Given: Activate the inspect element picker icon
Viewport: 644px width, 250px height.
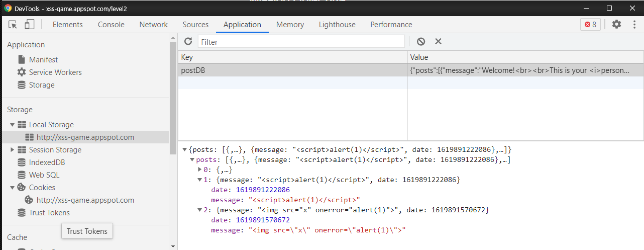Looking at the screenshot, I should (13, 24).
